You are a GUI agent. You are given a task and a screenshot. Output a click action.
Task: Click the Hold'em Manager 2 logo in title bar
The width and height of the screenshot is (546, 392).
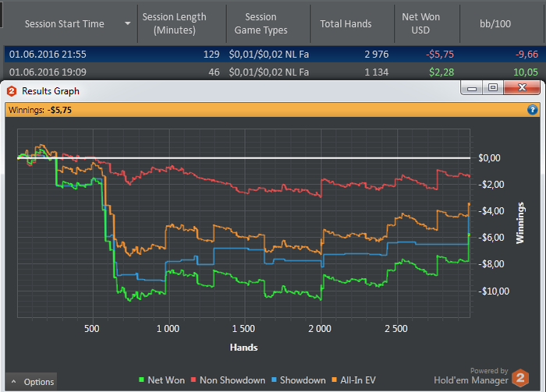tap(12, 91)
